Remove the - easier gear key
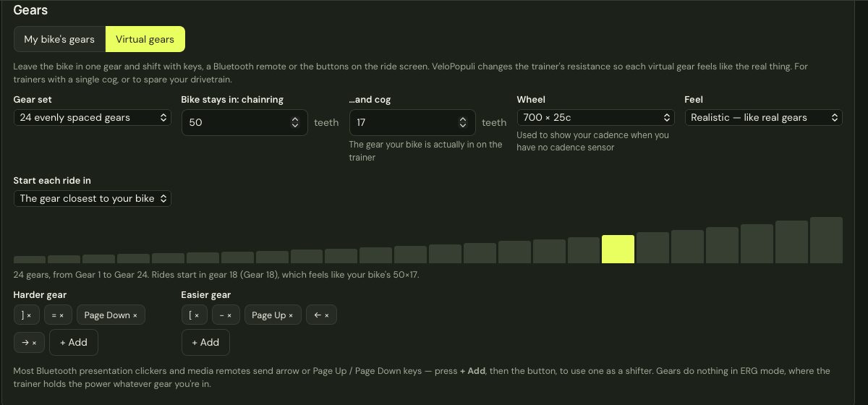Screen dimensions: 868x405 229,315
